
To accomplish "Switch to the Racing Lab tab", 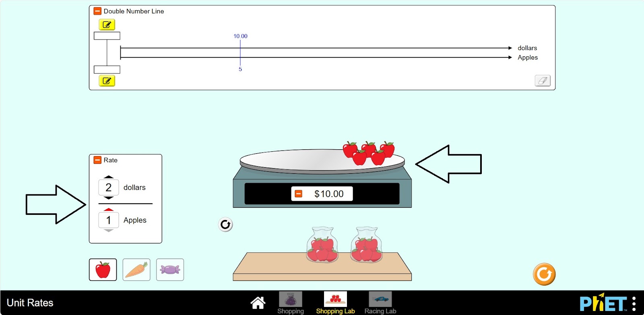I will [380, 303].
